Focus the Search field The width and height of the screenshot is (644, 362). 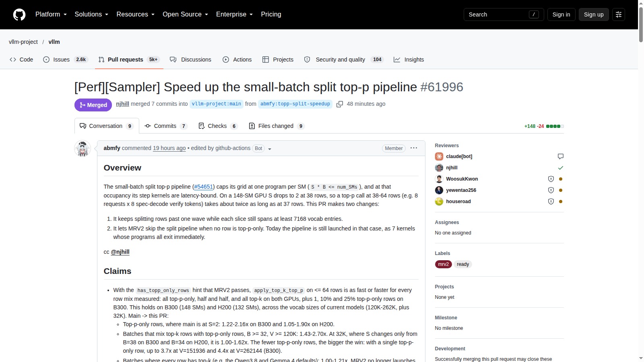[x=504, y=14]
